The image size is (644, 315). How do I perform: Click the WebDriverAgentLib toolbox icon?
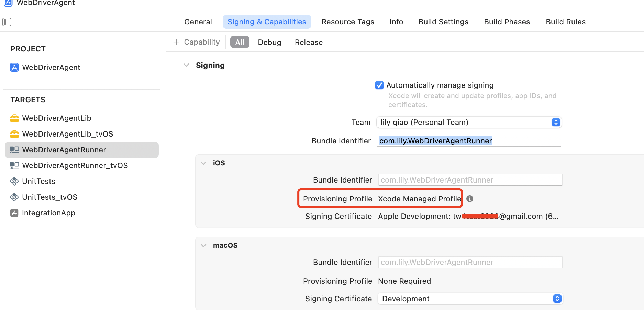tap(14, 118)
